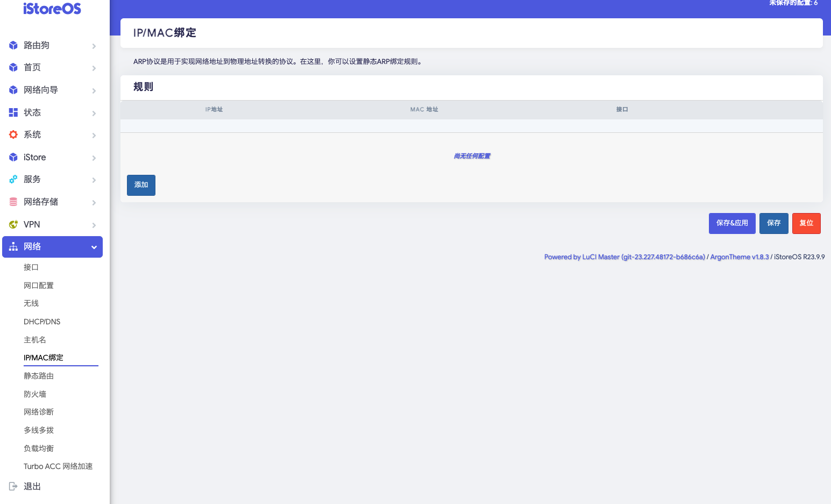Image resolution: width=831 pixels, height=504 pixels.
Task: Click the 保存&应用 button
Action: [x=731, y=223]
